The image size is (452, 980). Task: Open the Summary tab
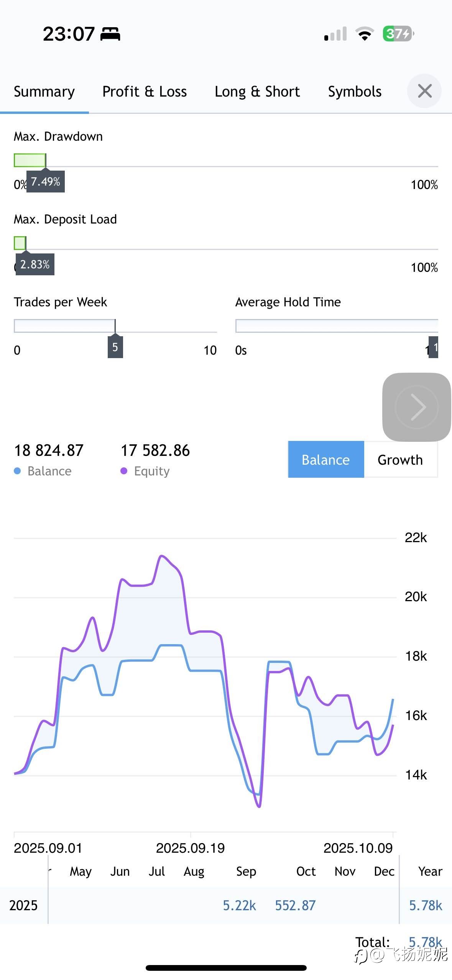pyautogui.click(x=44, y=92)
